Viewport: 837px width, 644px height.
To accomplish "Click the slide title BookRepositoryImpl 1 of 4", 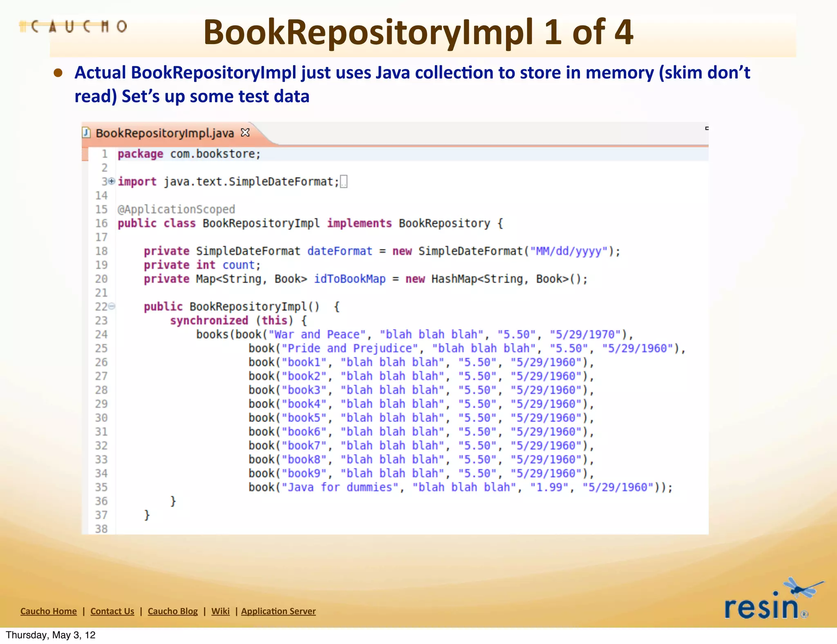I will (x=418, y=32).
